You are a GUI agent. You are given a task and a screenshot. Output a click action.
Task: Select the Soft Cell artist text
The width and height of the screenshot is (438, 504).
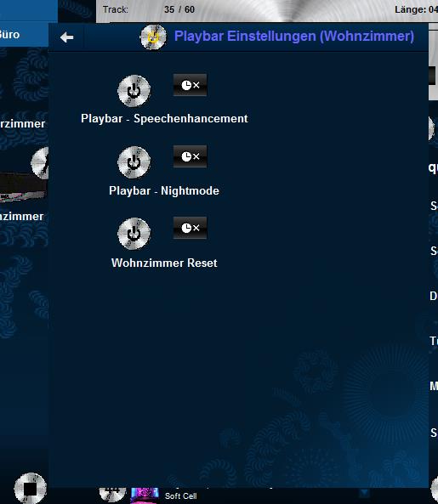(x=181, y=496)
